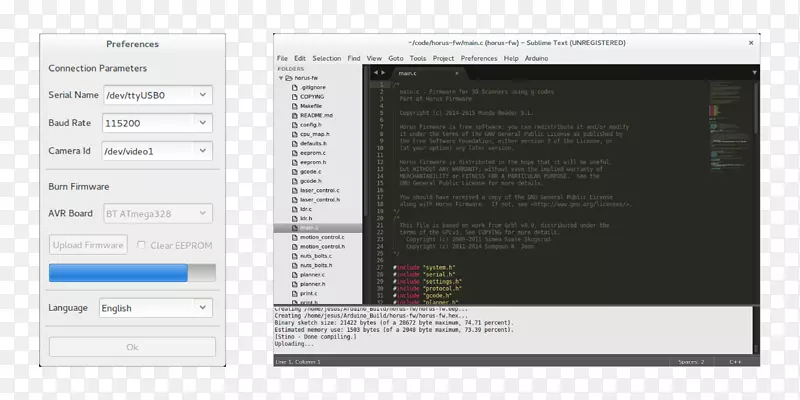Viewport: 800px width, 400px height.
Task: Collapse the horus-fw folder tree arrow
Action: (280, 78)
